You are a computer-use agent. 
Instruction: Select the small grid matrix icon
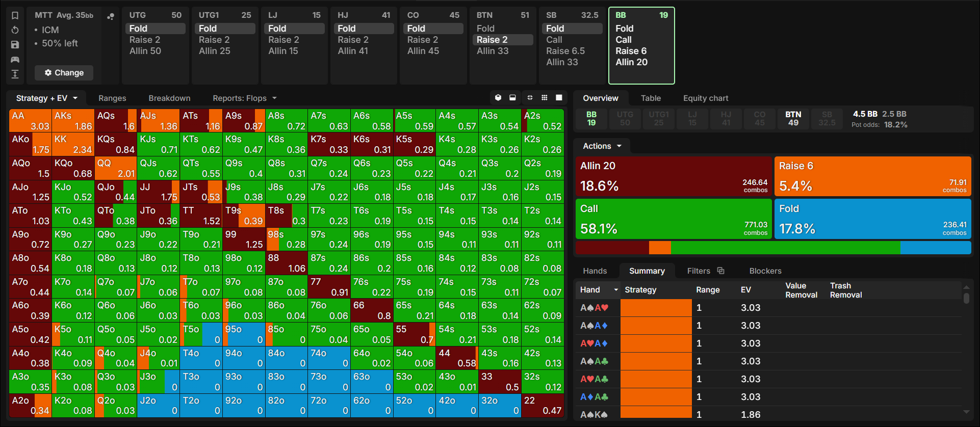pyautogui.click(x=545, y=98)
